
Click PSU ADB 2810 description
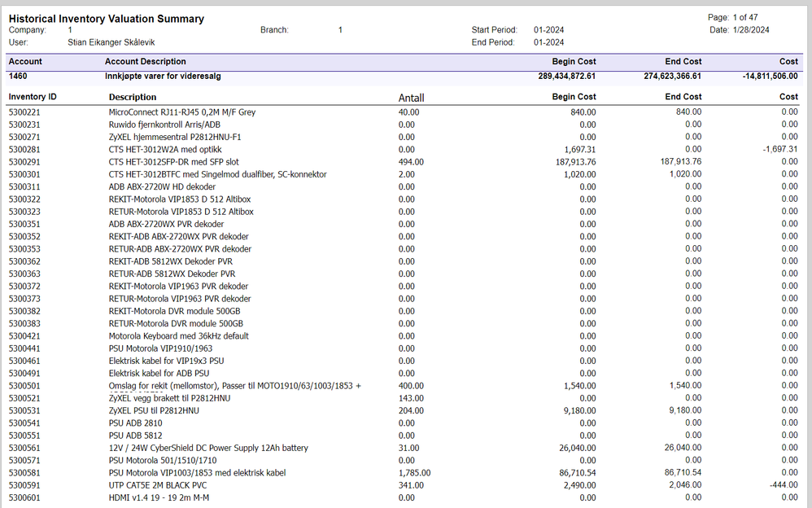[135, 423]
